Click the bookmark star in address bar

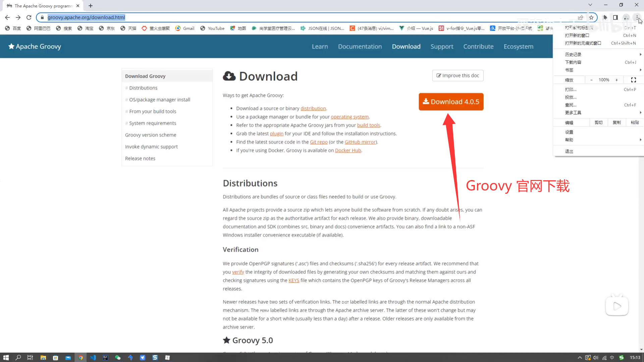pos(591,17)
